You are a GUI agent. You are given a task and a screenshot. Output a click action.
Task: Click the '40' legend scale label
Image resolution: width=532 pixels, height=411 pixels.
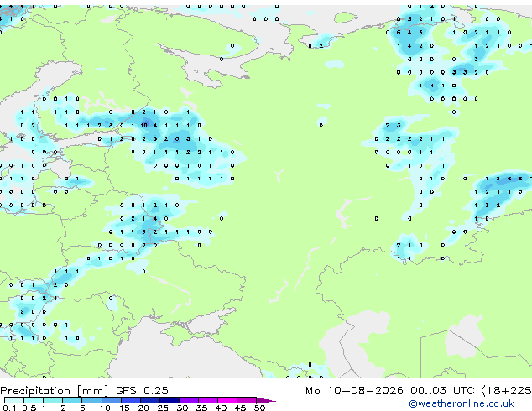coord(221,408)
